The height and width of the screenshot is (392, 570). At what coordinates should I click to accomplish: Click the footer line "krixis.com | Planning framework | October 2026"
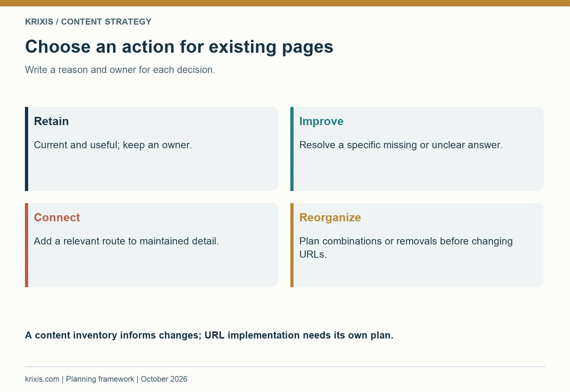pos(106,379)
